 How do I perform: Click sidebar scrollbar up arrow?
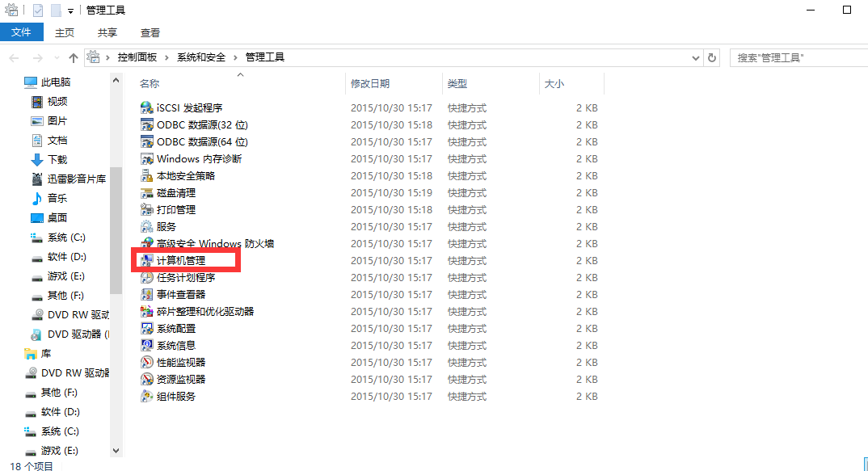(116, 81)
